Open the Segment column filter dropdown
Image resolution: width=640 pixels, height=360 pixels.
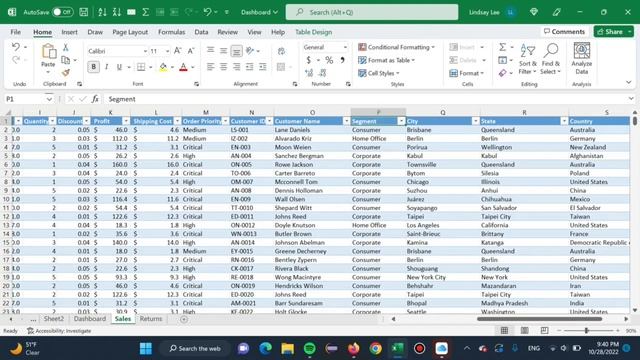click(x=401, y=121)
